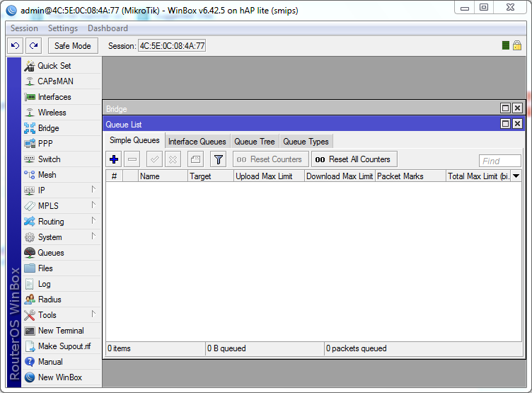
Task: Close the Bridge window
Action: coord(517,108)
